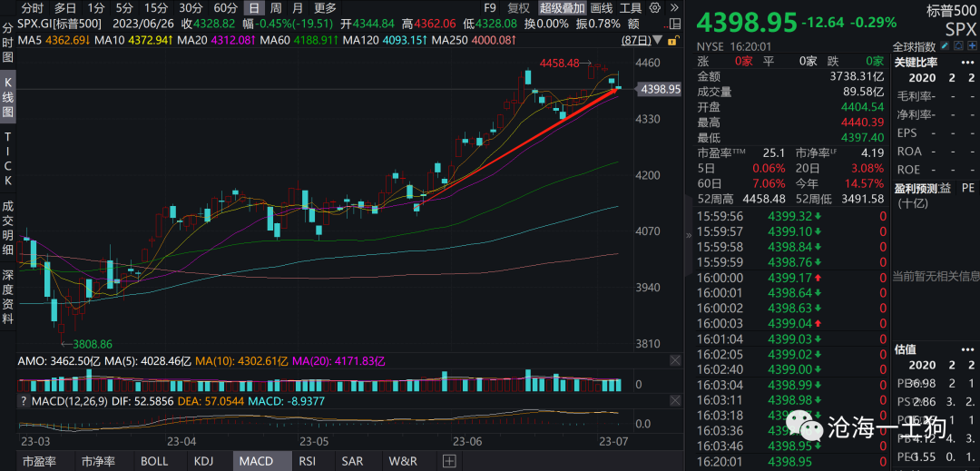The width and height of the screenshot is (980, 471).
Task: Select the 日 daily period
Action: pyautogui.click(x=253, y=8)
